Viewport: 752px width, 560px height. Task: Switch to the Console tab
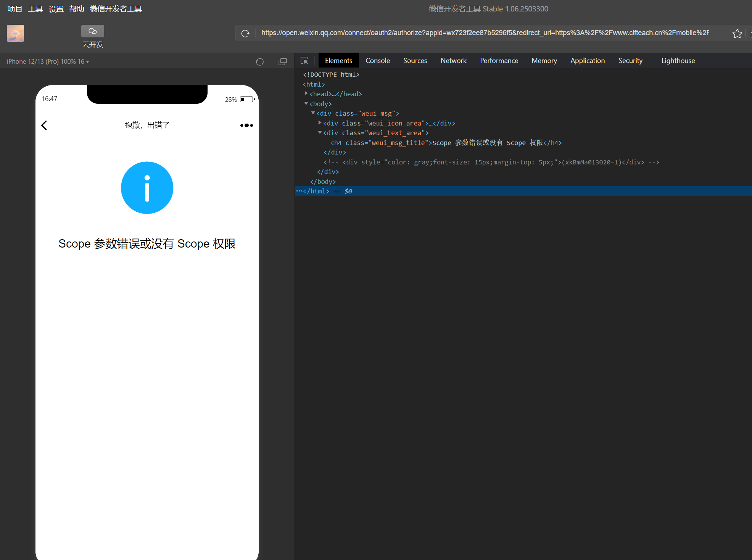tap(377, 61)
